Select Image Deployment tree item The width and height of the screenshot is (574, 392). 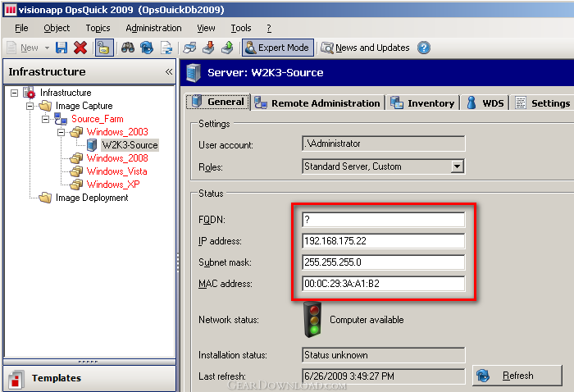coord(92,198)
